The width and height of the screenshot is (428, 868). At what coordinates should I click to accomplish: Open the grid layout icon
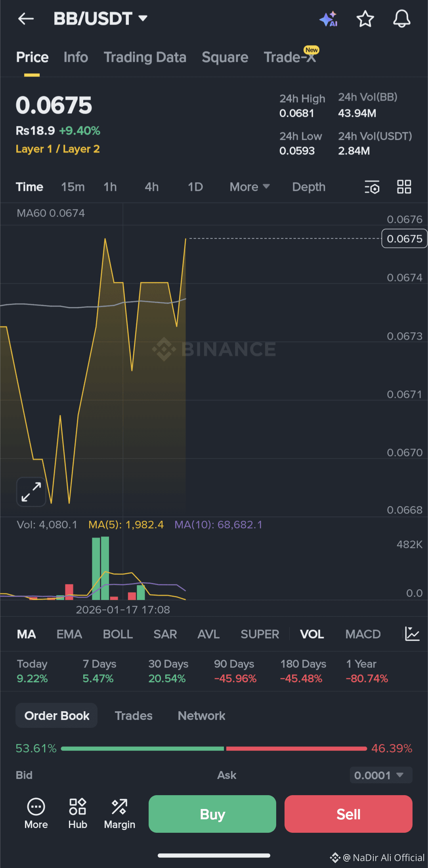[404, 187]
